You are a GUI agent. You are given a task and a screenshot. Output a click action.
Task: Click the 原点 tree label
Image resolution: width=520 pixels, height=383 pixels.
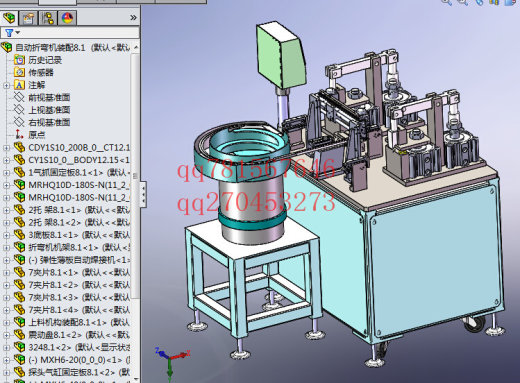[x=37, y=135]
